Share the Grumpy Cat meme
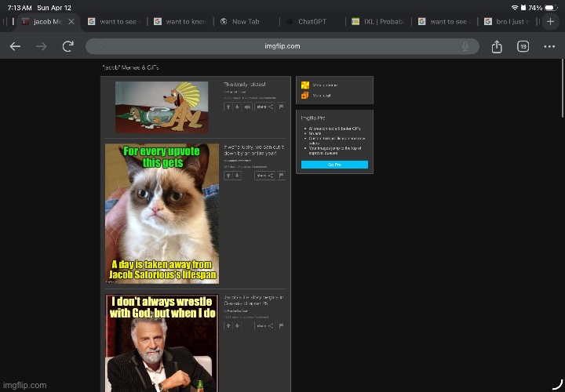 coord(265,176)
